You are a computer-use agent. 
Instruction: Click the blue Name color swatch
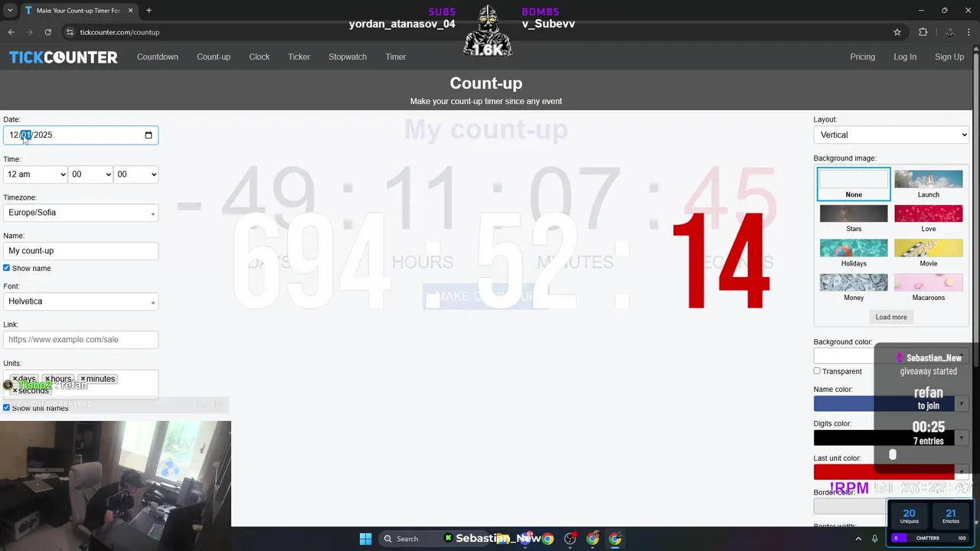pos(884,403)
